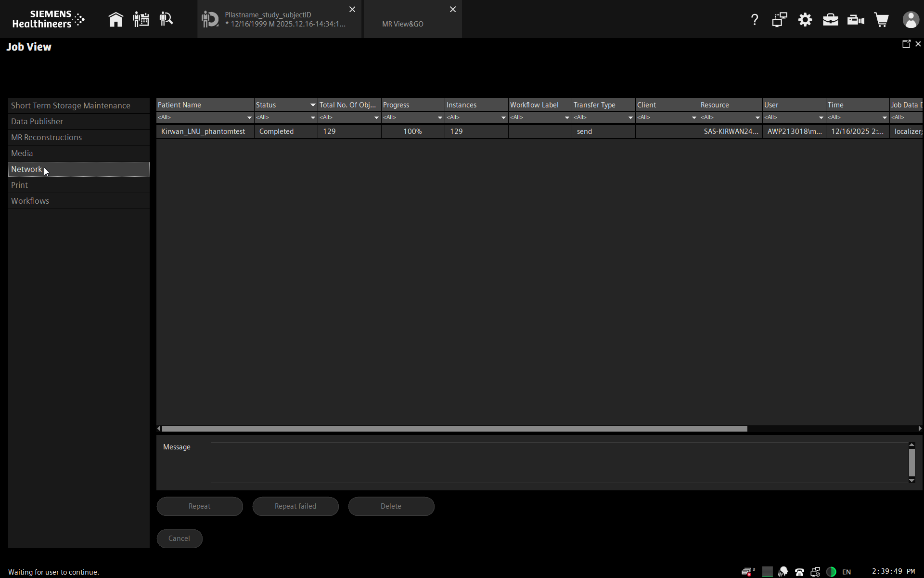Open the toolbox briefcase icon
924x578 pixels.
coord(831,20)
